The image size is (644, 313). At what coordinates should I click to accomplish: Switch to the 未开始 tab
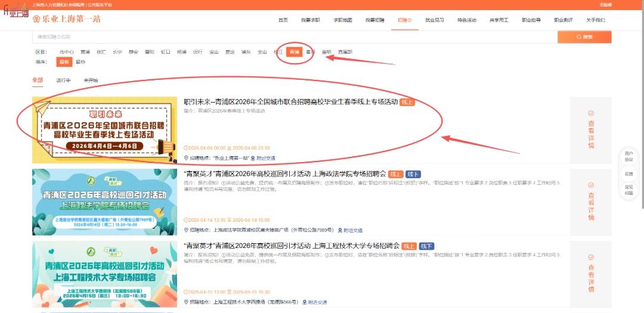click(x=91, y=80)
